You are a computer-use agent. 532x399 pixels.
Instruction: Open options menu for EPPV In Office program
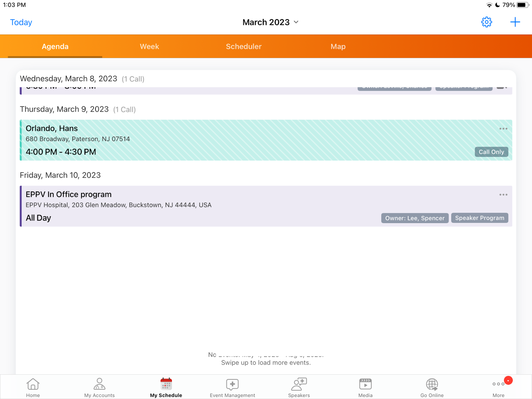point(503,195)
